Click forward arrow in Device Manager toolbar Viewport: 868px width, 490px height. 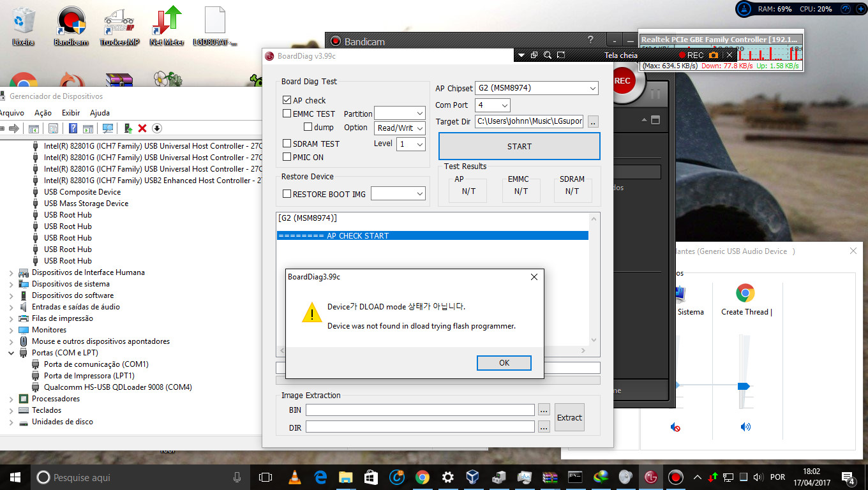[13, 128]
